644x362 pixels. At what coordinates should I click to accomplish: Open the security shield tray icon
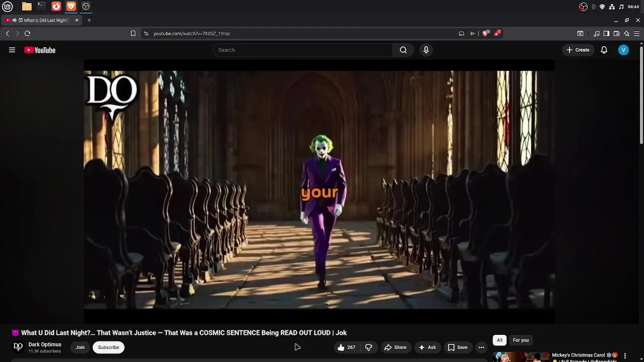coord(602,7)
